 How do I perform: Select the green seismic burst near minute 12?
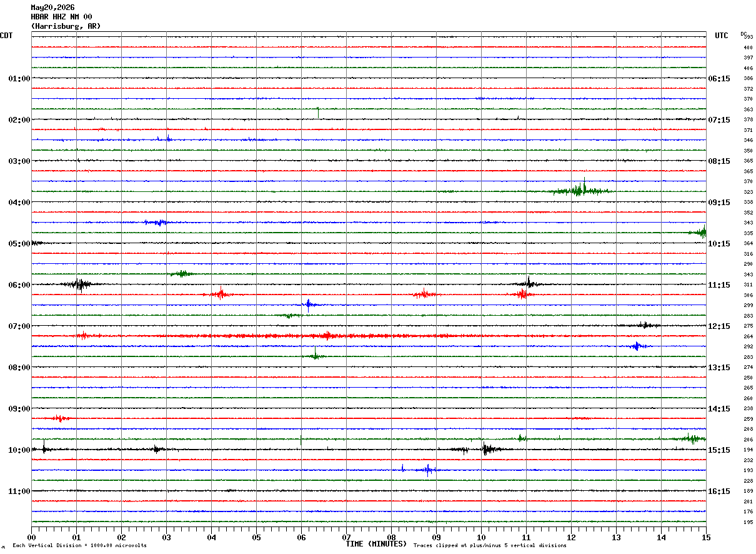point(580,189)
